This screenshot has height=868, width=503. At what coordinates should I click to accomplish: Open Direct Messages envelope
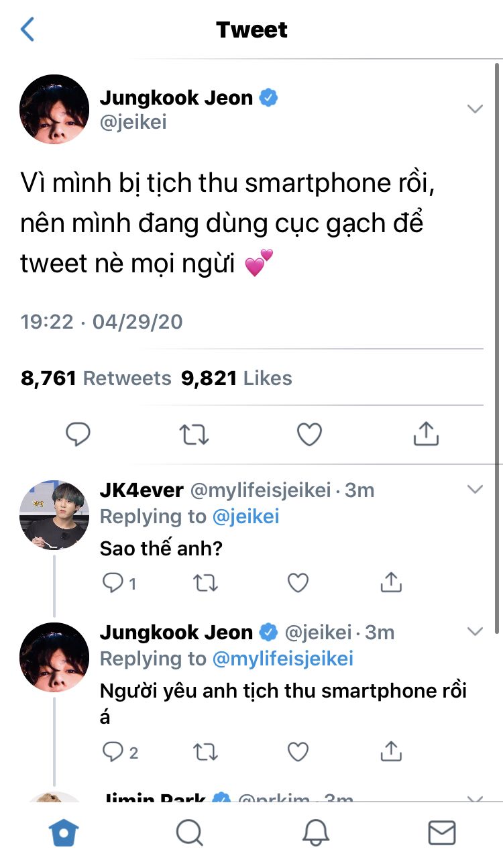(442, 833)
